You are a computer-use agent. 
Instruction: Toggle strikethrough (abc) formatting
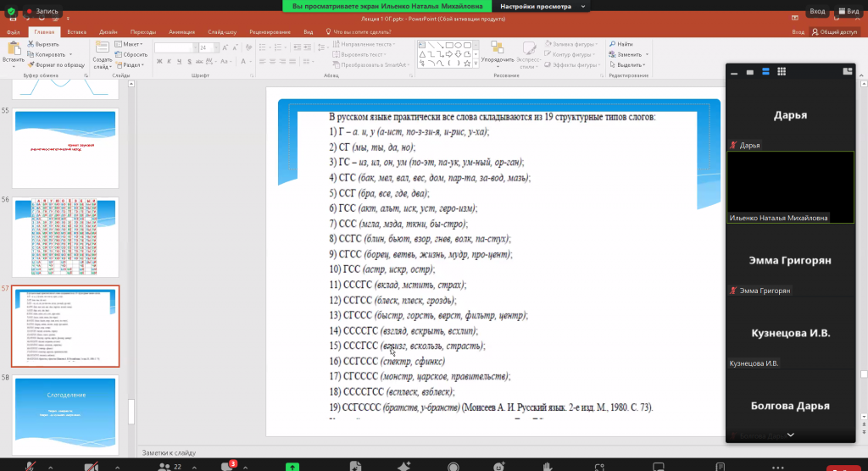[x=198, y=62]
